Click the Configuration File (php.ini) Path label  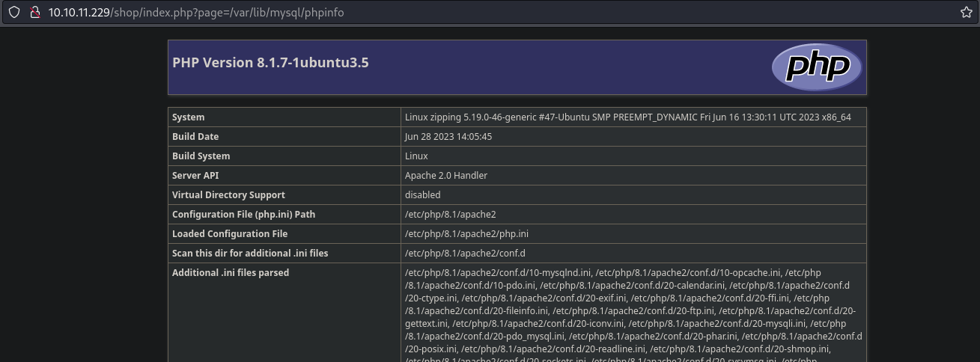[x=243, y=215]
